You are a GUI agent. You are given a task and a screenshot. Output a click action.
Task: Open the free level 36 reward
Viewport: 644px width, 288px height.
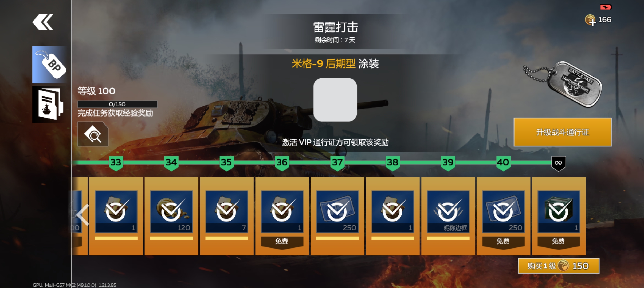click(x=282, y=216)
